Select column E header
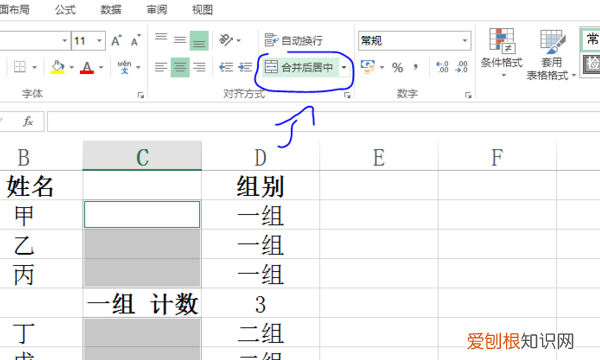 click(379, 157)
